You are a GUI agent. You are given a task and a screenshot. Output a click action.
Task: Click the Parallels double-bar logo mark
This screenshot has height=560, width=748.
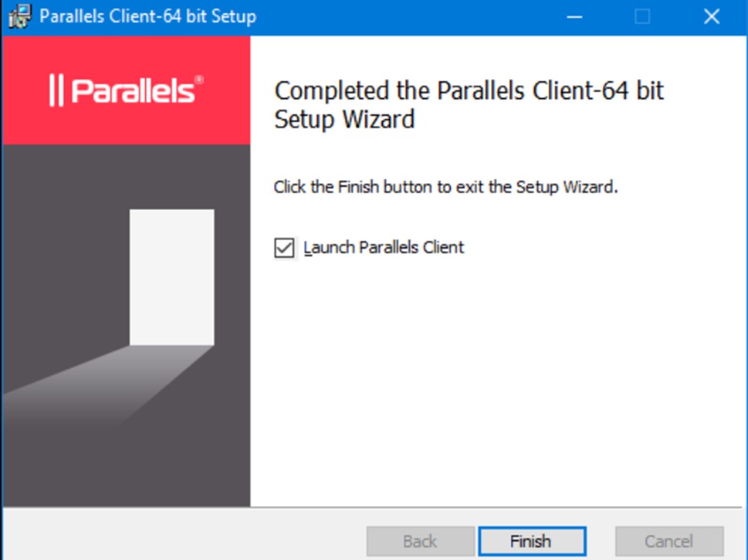[56, 90]
